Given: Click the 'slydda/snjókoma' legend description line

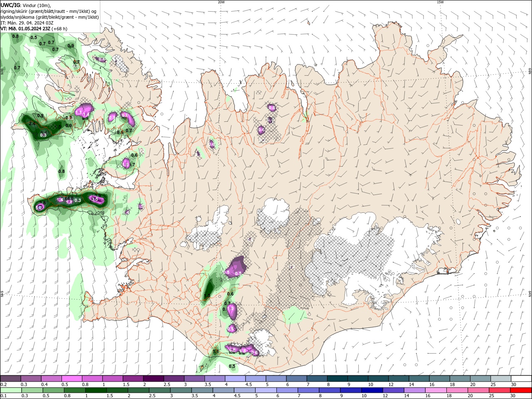Looking at the screenshot, I should click(50, 17).
